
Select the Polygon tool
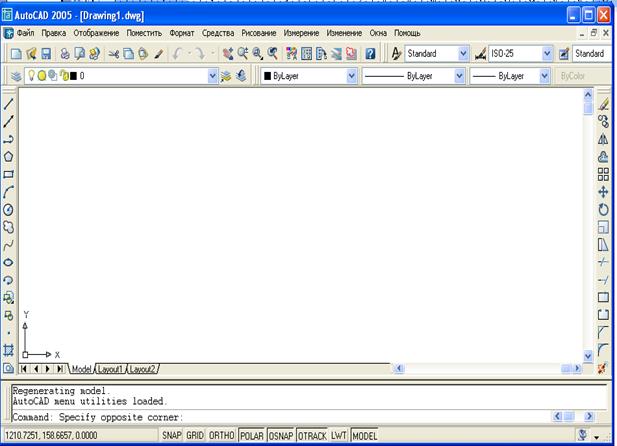coord(8,157)
